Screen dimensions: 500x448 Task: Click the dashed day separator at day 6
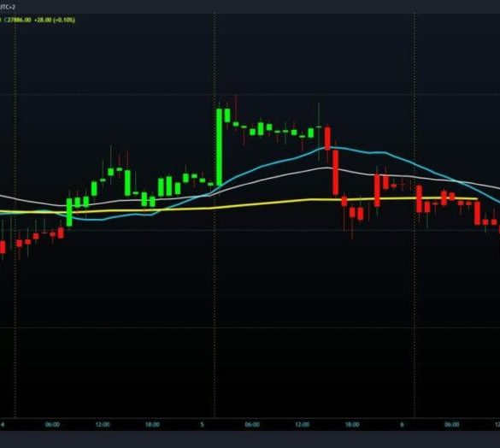tap(415, 215)
